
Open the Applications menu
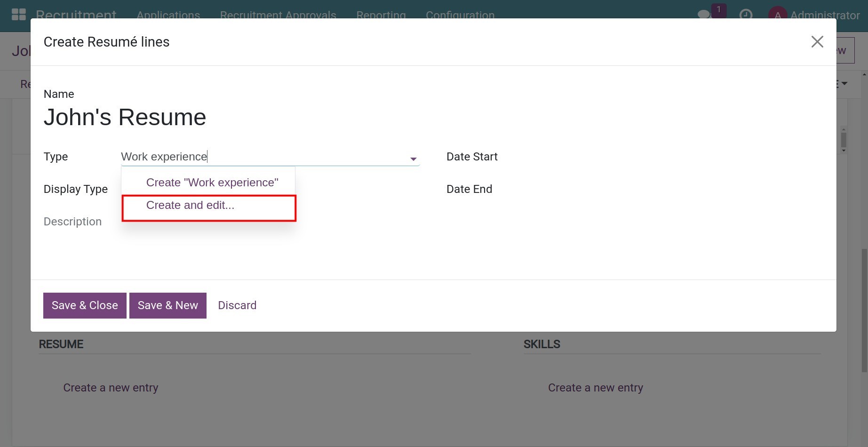tap(168, 15)
